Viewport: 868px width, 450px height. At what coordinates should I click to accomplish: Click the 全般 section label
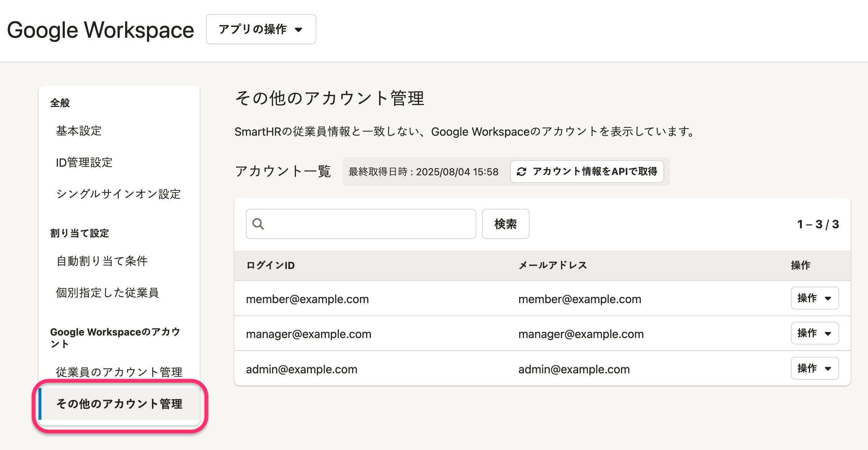tap(60, 103)
